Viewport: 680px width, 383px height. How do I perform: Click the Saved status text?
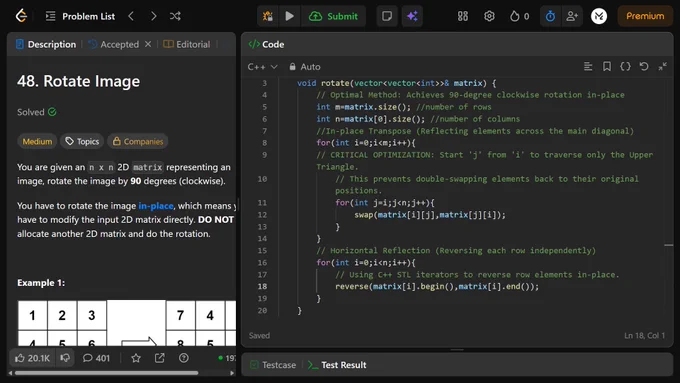click(259, 336)
